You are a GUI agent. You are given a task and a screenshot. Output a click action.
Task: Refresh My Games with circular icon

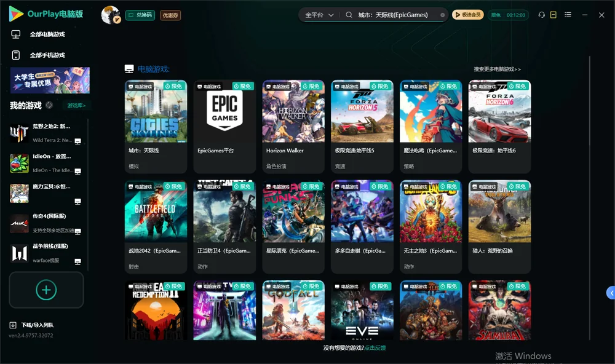pos(49,105)
